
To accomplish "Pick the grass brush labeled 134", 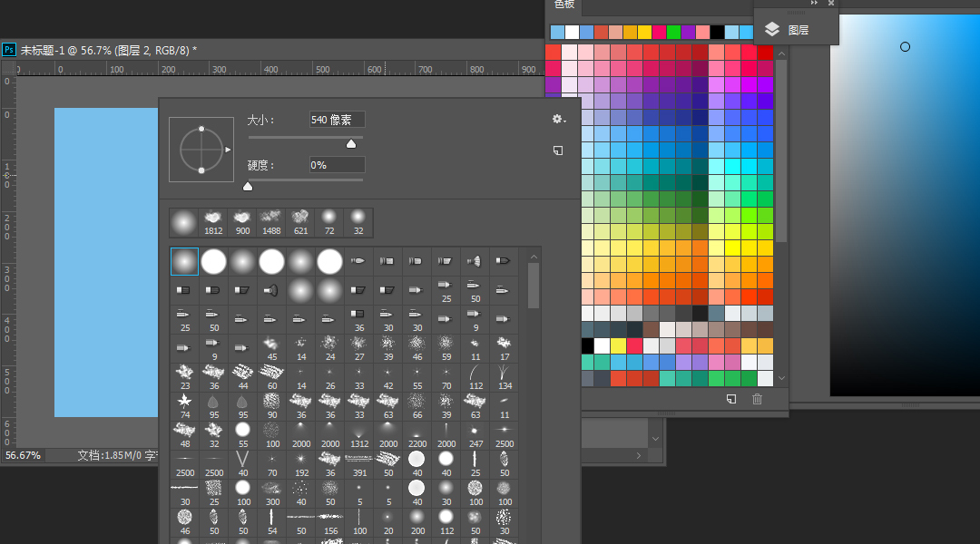I will point(505,377).
